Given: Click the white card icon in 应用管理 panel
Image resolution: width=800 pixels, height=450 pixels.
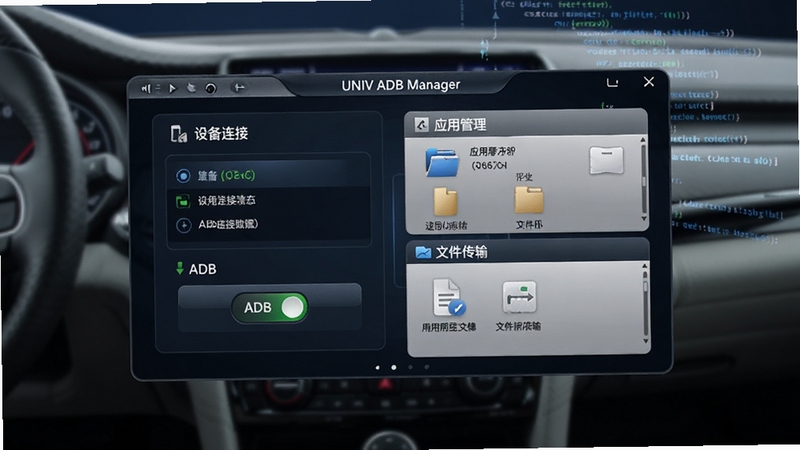Looking at the screenshot, I should pos(606,161).
